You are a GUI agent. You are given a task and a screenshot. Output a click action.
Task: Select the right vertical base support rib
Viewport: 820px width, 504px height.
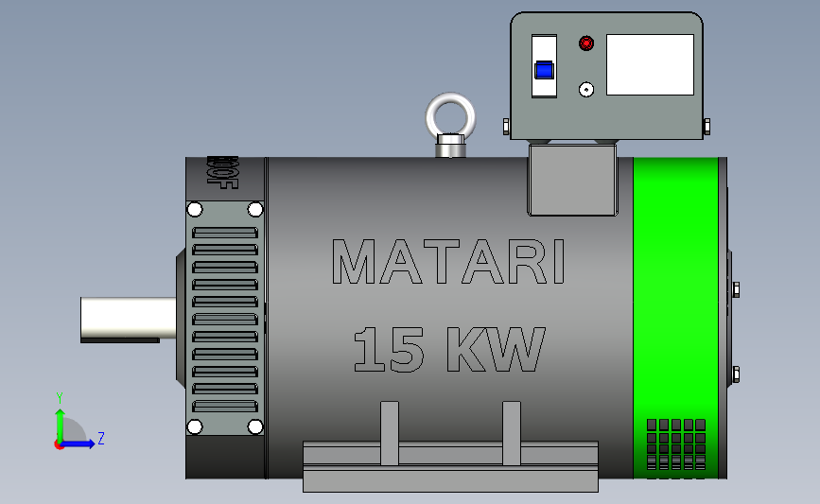[512, 433]
